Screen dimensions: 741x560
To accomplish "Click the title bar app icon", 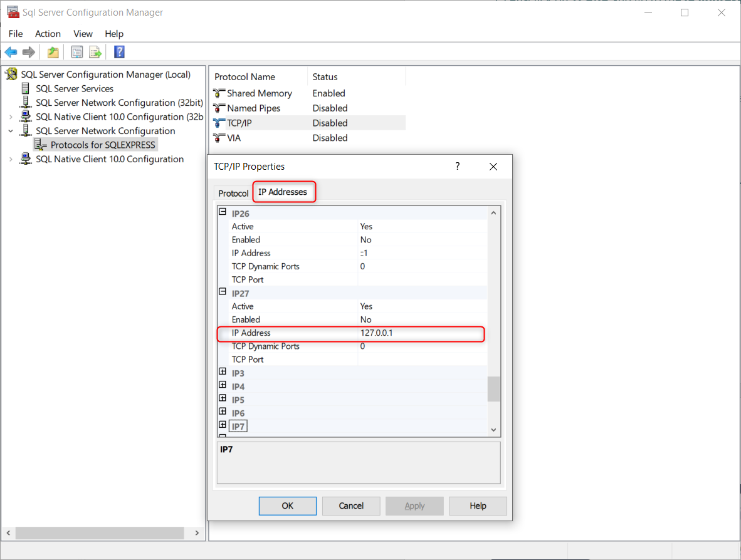I will (13, 12).
